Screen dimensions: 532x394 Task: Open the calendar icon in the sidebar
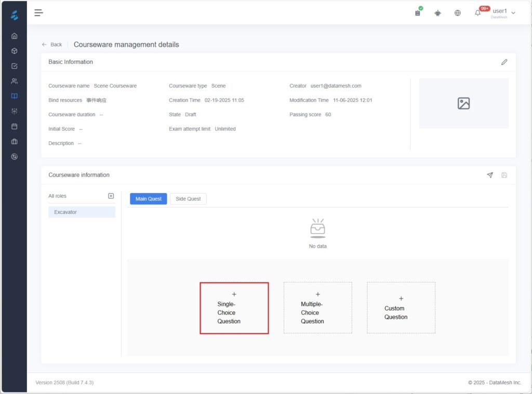tap(14, 126)
